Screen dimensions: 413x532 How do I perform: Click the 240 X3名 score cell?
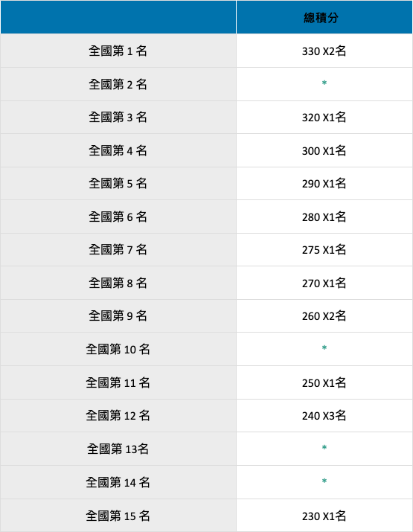coord(324,415)
